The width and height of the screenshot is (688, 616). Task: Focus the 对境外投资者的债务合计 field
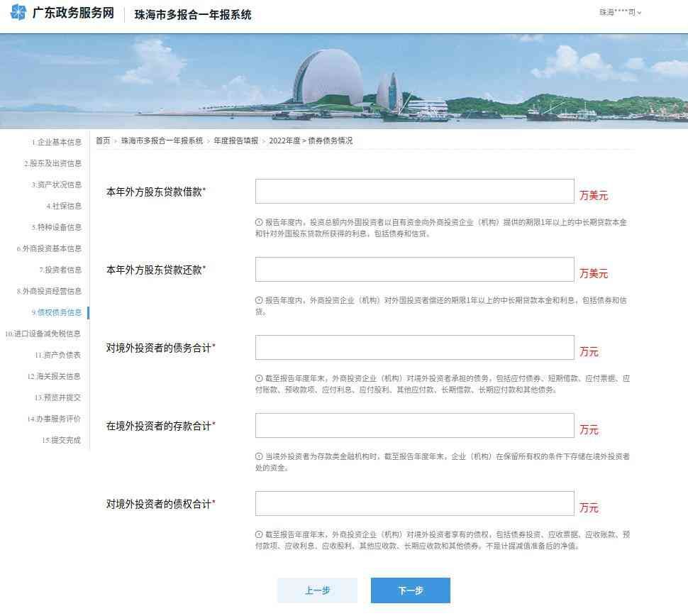click(414, 348)
